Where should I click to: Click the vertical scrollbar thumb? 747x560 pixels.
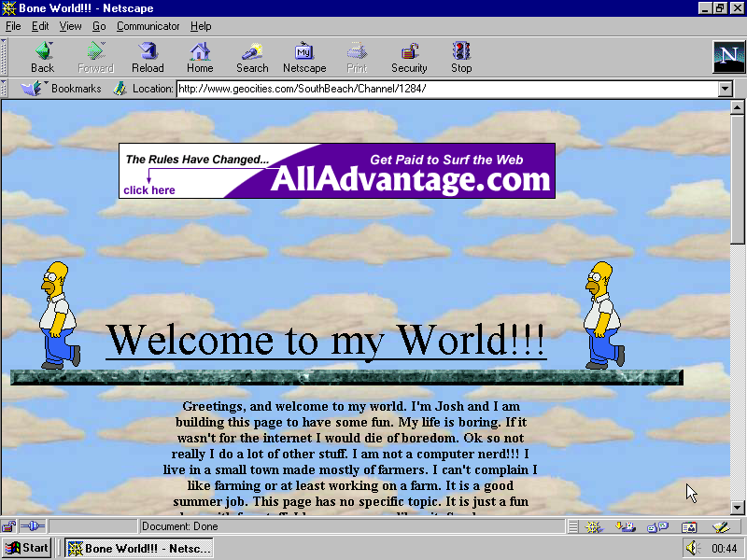click(737, 179)
